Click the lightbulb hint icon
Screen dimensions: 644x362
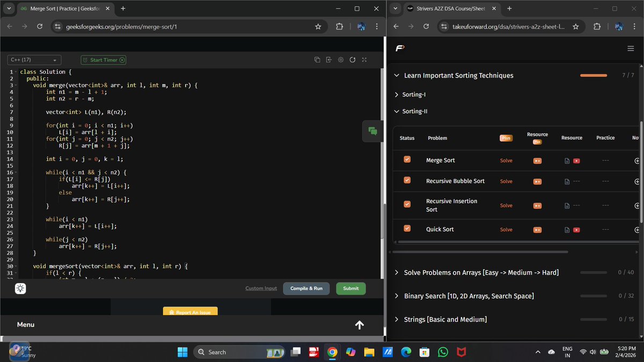click(x=20, y=289)
